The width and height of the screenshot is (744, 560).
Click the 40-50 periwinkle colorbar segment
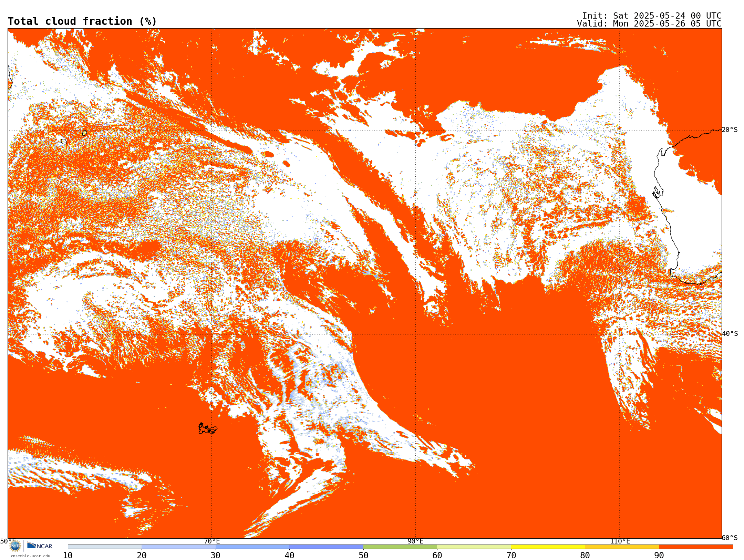click(326, 547)
